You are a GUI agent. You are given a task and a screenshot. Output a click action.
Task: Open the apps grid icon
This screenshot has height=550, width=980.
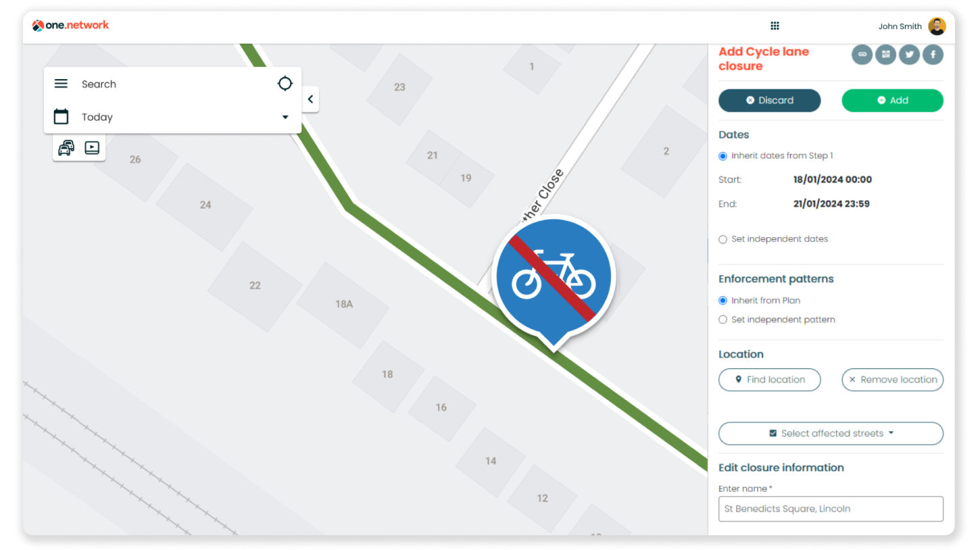[775, 26]
